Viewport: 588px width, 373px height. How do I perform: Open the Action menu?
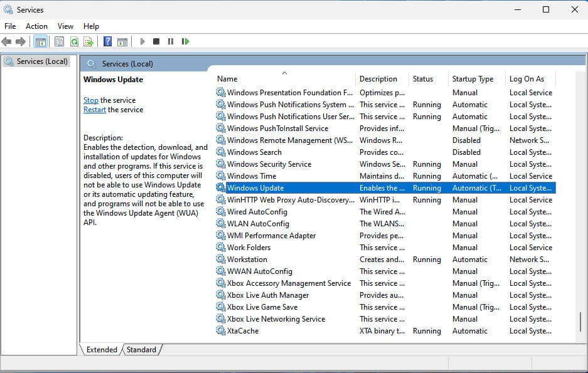coord(36,26)
